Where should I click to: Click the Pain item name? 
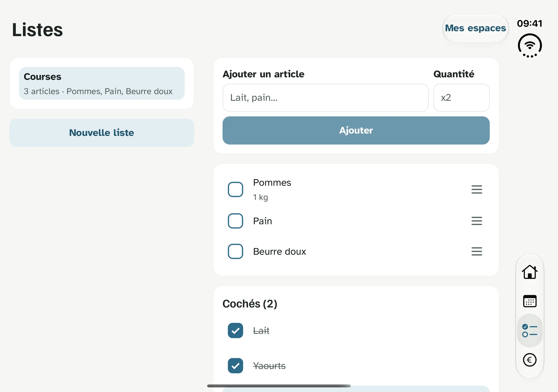pos(262,221)
